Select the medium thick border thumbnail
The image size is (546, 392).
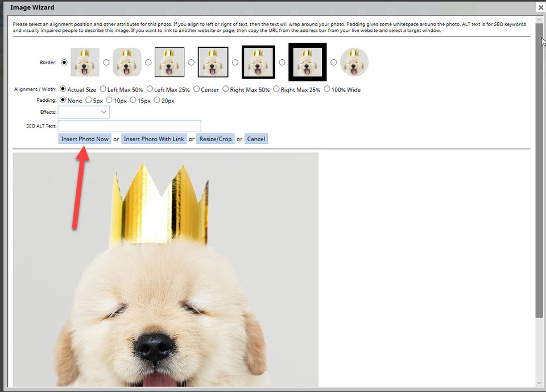pyautogui.click(x=259, y=62)
